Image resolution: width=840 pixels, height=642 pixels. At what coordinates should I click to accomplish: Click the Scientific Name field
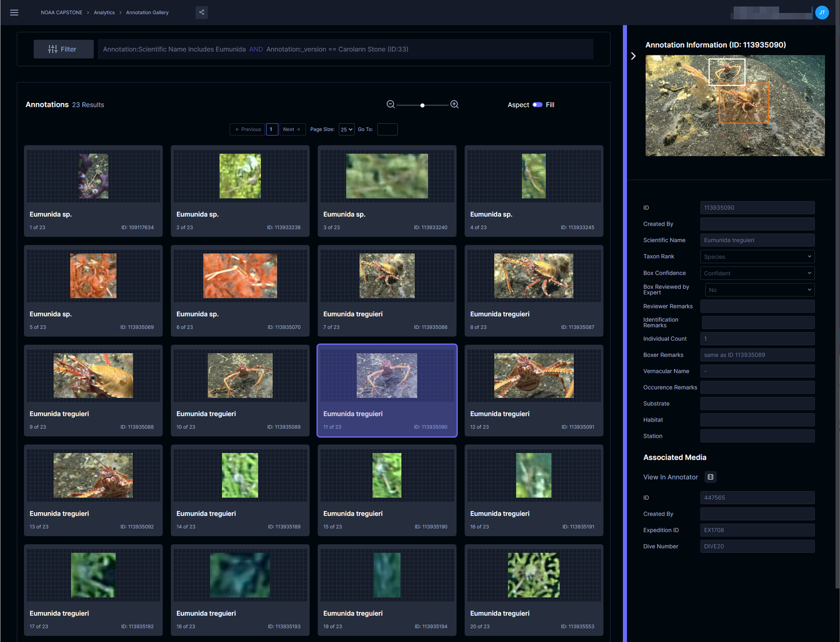click(x=757, y=240)
